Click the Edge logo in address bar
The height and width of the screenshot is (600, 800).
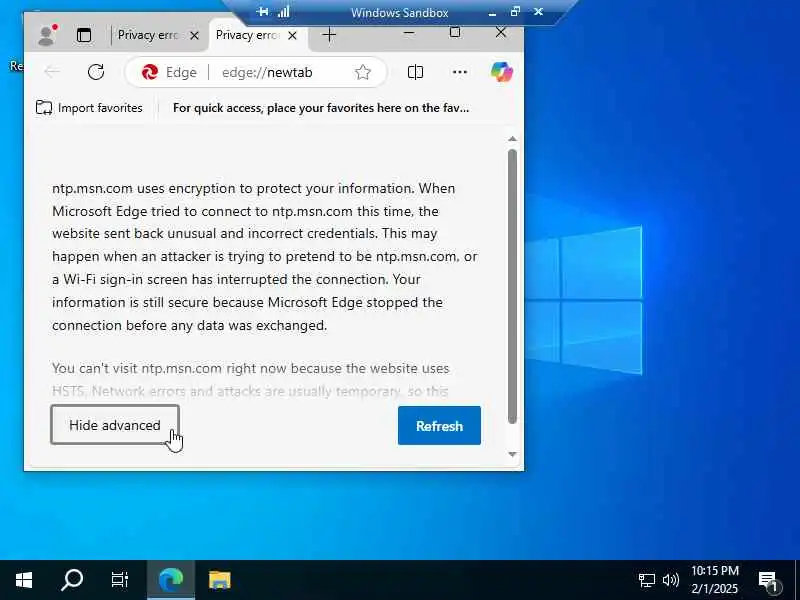150,72
